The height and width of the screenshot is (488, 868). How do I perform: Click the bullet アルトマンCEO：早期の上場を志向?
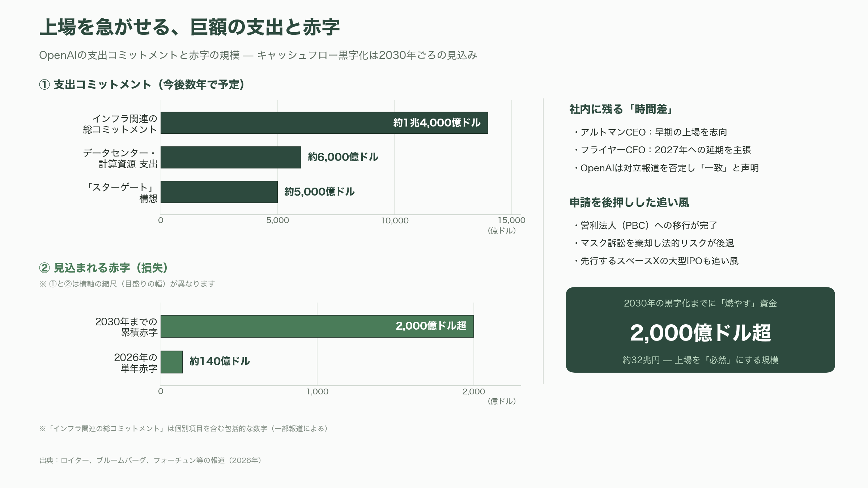[x=650, y=132]
